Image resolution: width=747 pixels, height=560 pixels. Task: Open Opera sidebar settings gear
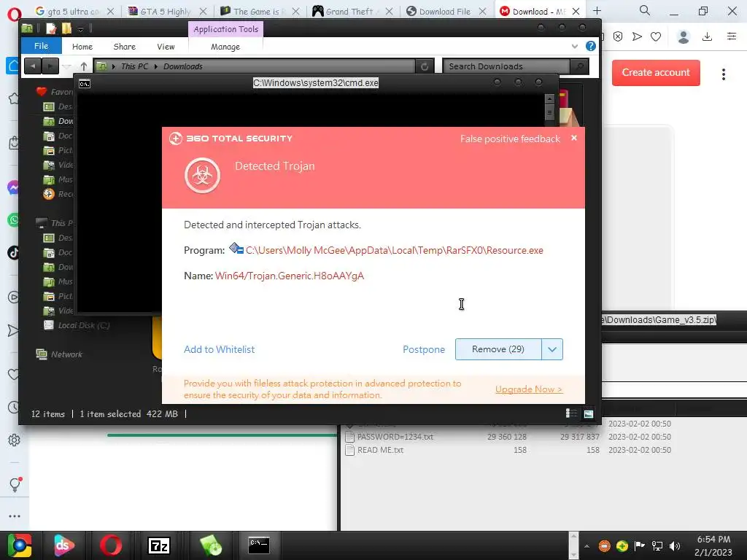15,440
